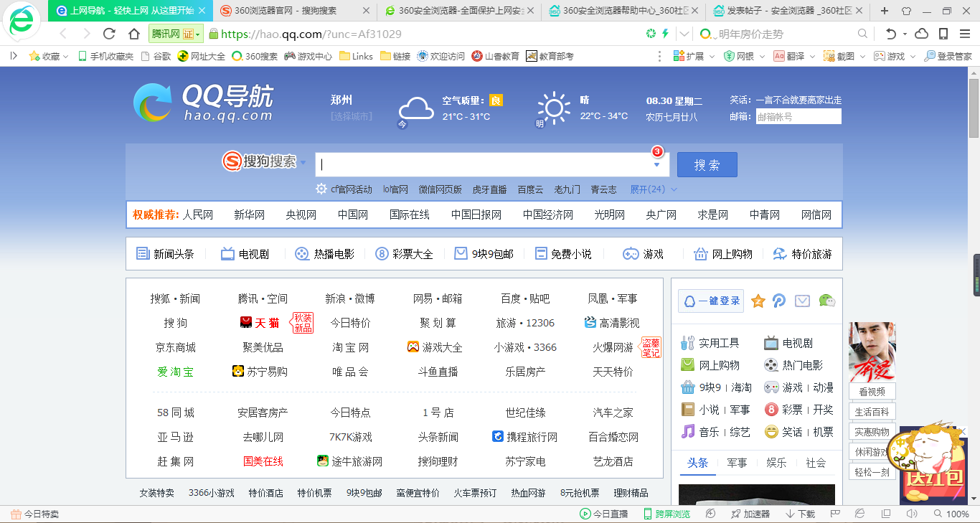Image resolution: width=980 pixels, height=523 pixels.
Task: Click the mail envelope icon in login panel
Action: [802, 301]
